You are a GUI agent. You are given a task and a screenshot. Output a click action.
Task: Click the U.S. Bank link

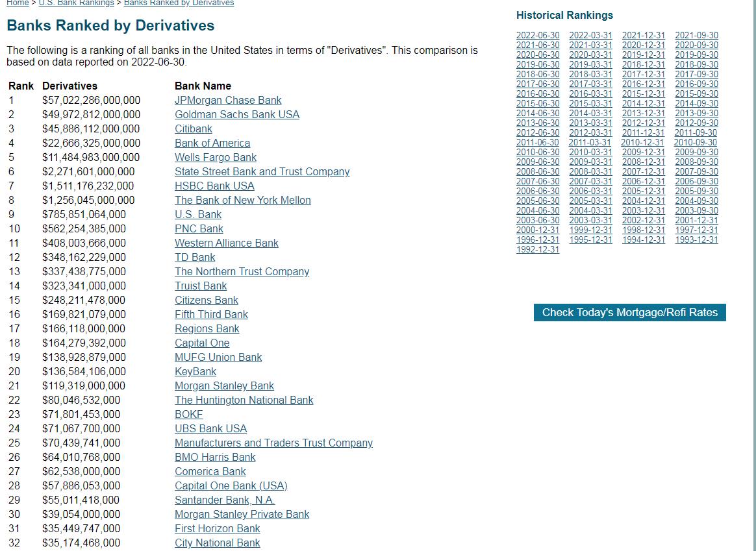197,214
